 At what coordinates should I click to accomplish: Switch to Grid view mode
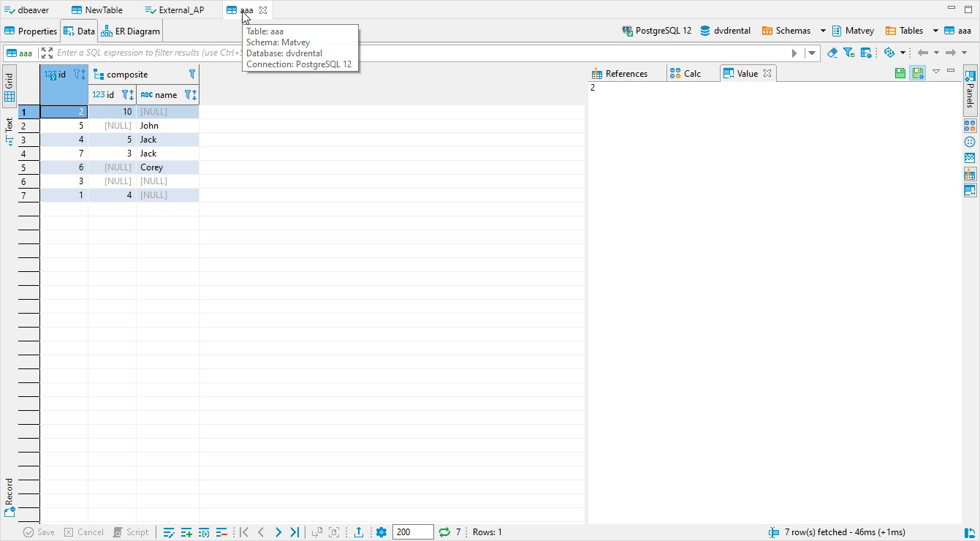tap(10, 87)
